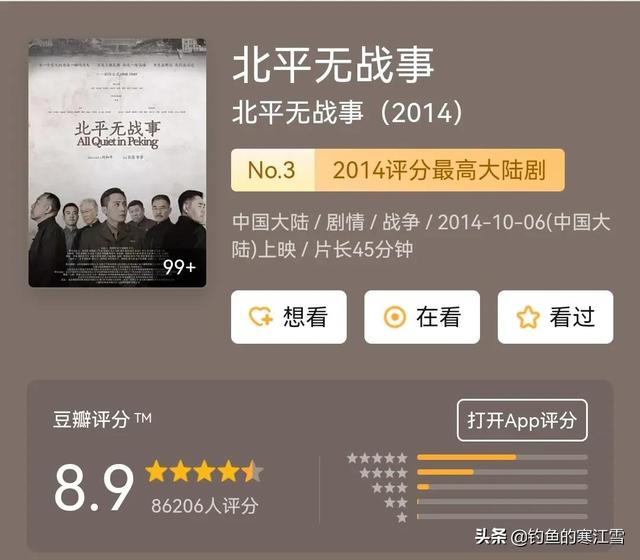Click the orange rating stars beside 8.9
The width and height of the screenshot is (640, 560).
pyautogui.click(x=204, y=471)
